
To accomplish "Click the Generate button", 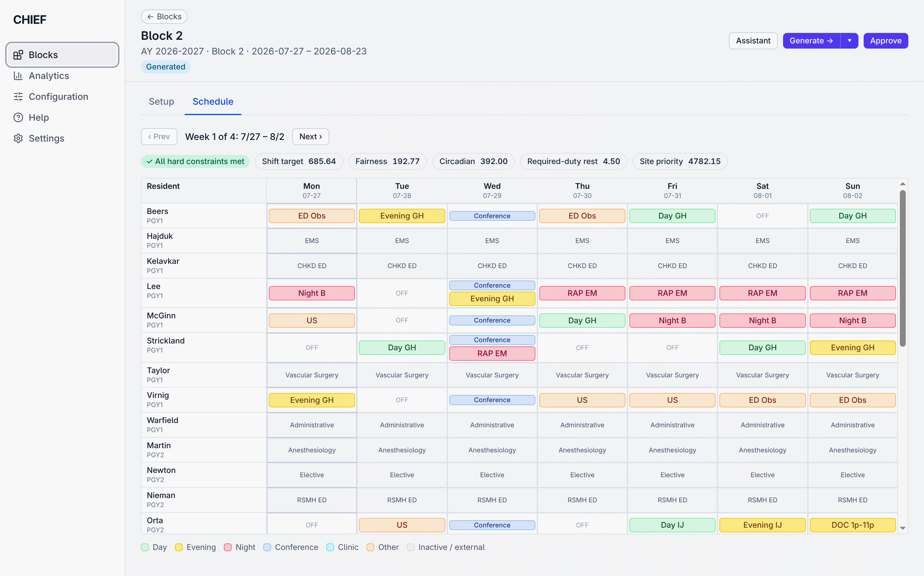I will tap(811, 41).
